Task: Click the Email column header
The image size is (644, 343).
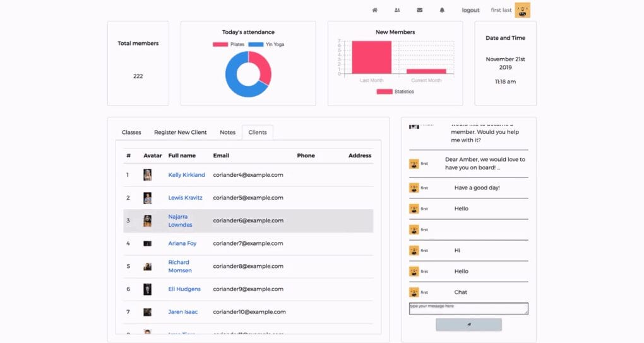Action: (x=221, y=155)
